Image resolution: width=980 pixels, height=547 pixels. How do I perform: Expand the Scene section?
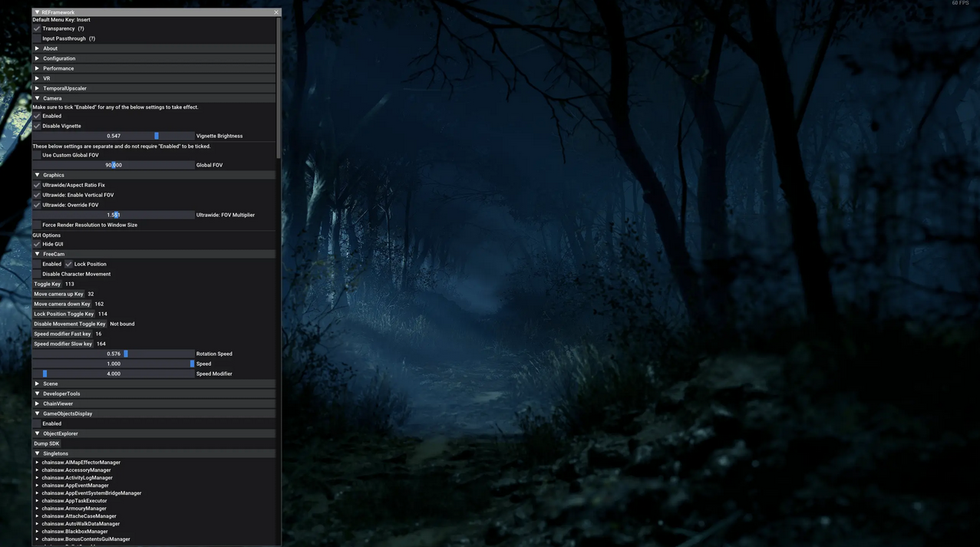tap(153, 384)
